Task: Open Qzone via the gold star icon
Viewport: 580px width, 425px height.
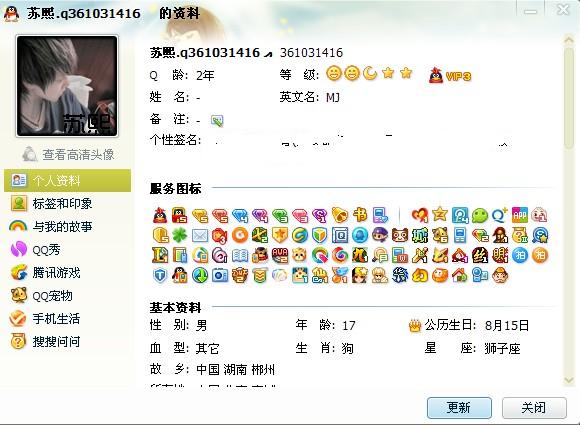Action: pos(440,215)
